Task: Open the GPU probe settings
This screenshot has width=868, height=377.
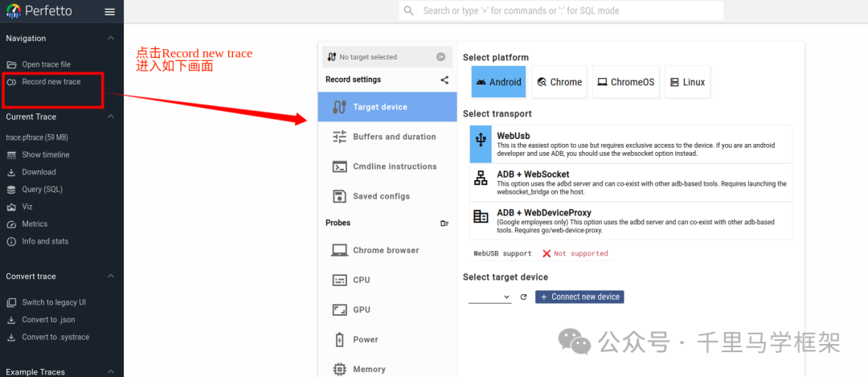Action: click(x=387, y=310)
